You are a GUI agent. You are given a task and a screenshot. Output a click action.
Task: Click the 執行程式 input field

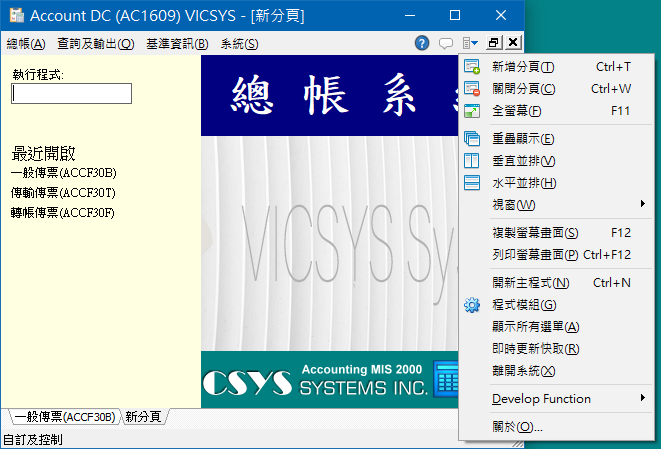tap(71, 93)
